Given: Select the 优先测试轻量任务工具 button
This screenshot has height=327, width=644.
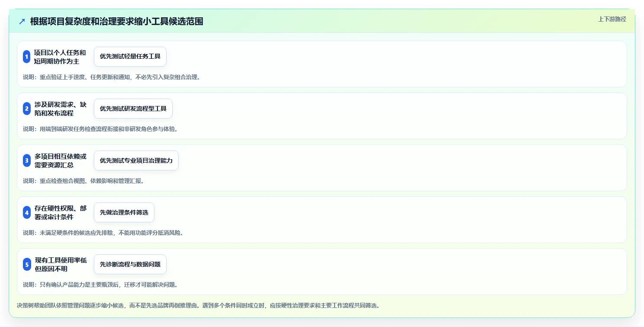Looking at the screenshot, I should [130, 57].
